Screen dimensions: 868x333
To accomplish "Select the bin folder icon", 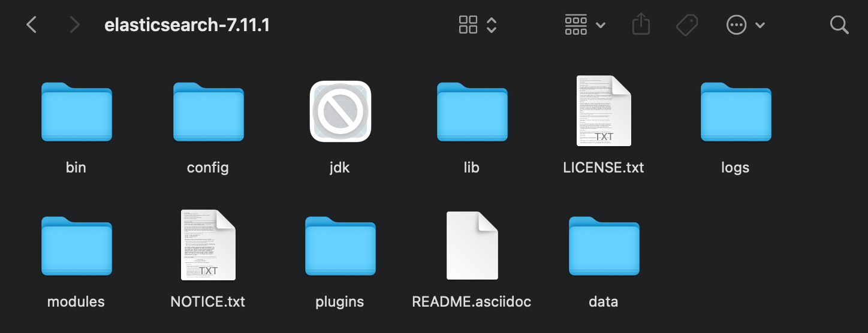I will (76, 112).
